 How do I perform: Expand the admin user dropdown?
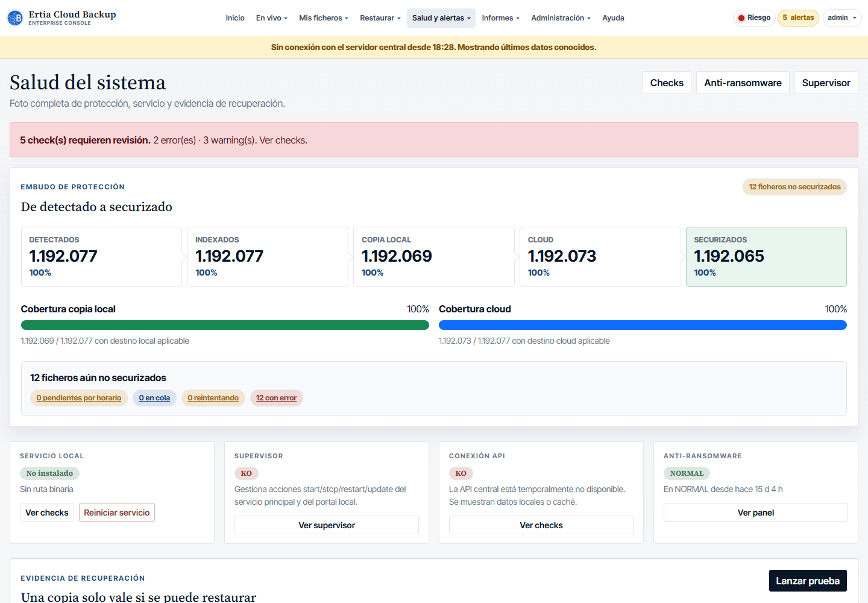tap(841, 18)
